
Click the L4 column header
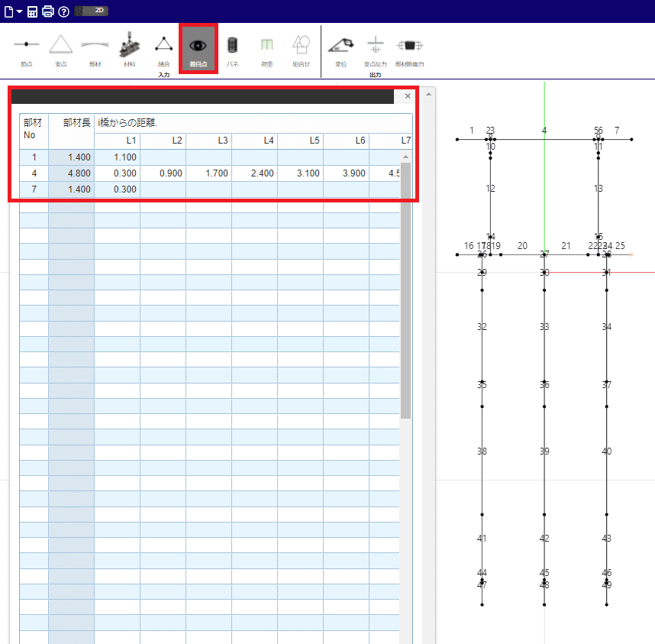pyautogui.click(x=255, y=141)
